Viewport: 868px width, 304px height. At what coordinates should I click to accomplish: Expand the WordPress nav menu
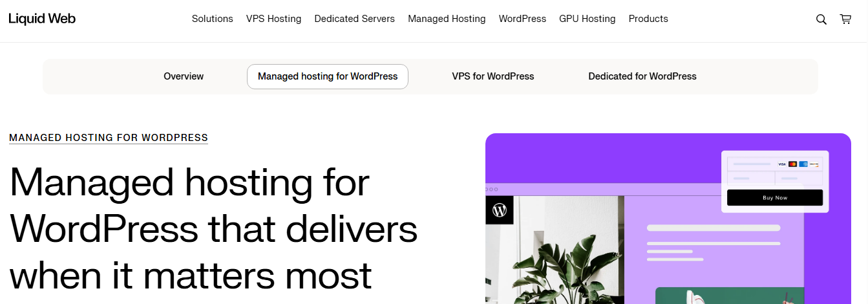click(x=522, y=19)
